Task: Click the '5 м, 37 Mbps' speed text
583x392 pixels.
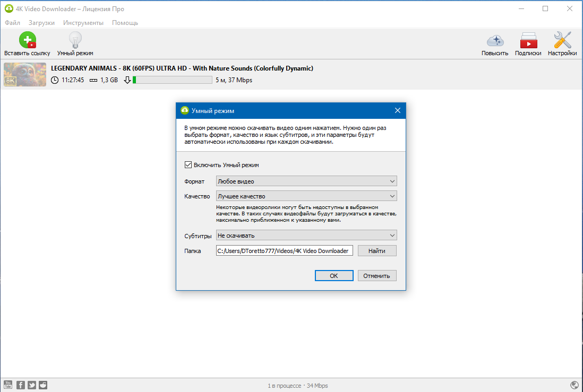Action: click(x=234, y=80)
